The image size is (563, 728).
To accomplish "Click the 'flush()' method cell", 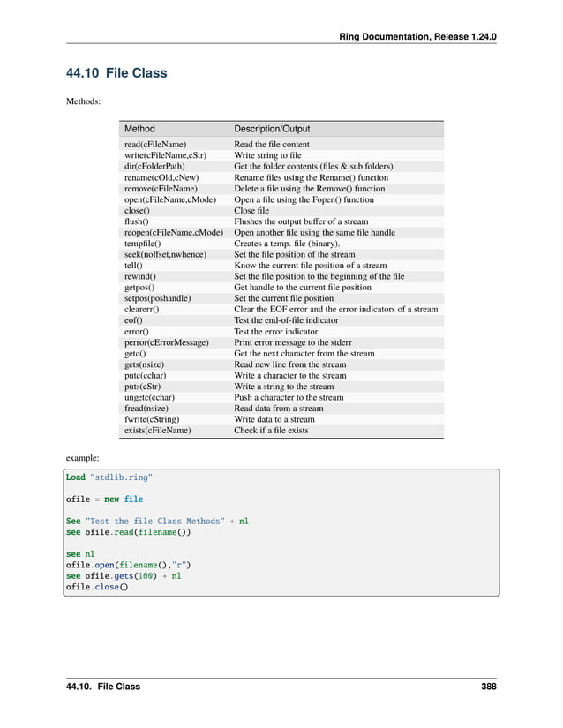I will (137, 221).
